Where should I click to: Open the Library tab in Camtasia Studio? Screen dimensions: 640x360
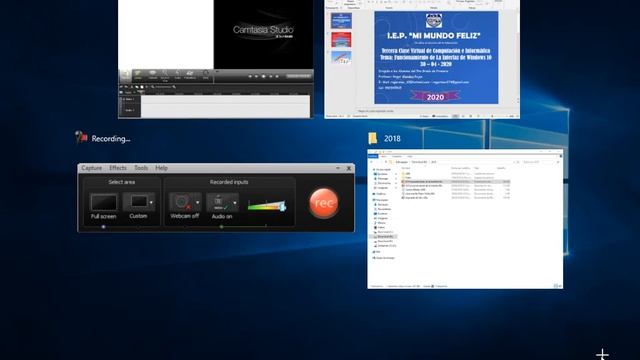click(x=138, y=75)
